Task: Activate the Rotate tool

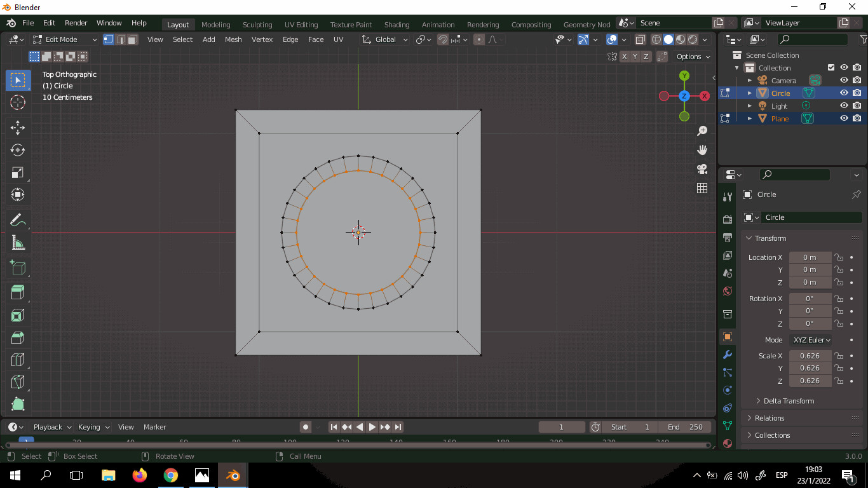Action: [x=18, y=150]
